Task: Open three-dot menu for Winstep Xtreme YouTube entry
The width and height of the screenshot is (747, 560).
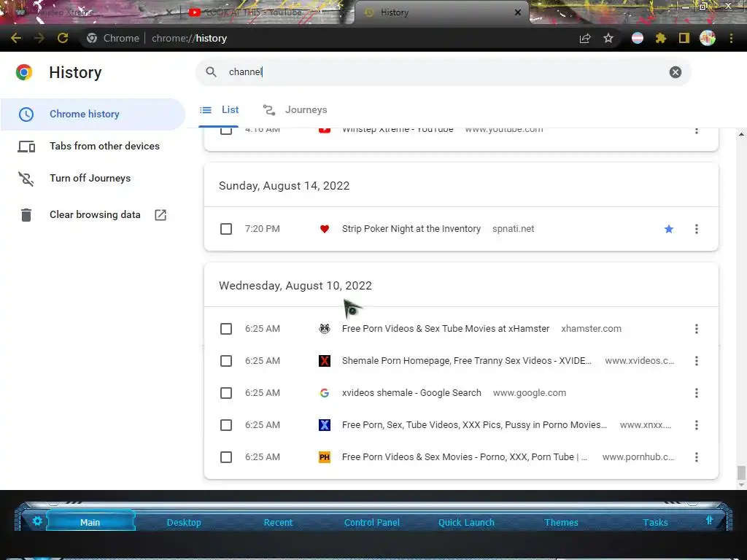Action: click(697, 131)
